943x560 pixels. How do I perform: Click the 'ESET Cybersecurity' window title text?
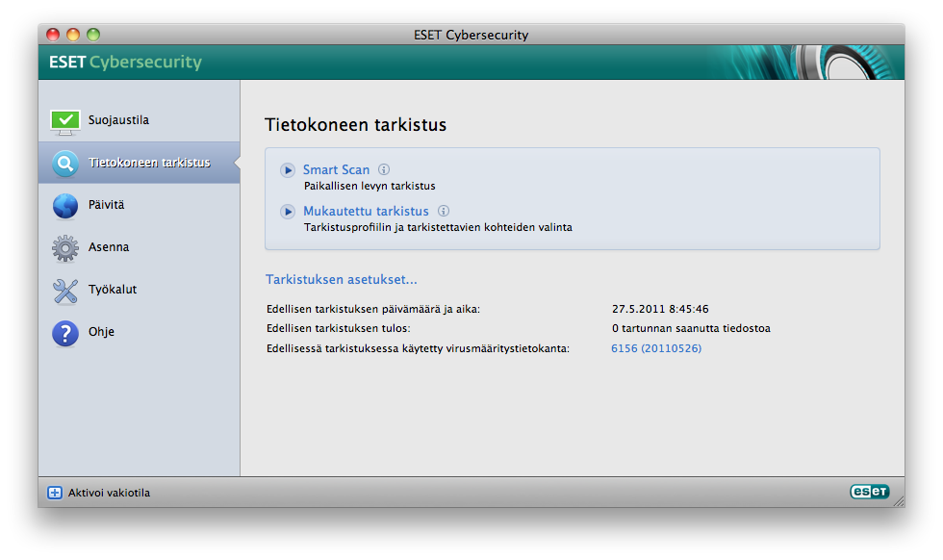pos(471,35)
